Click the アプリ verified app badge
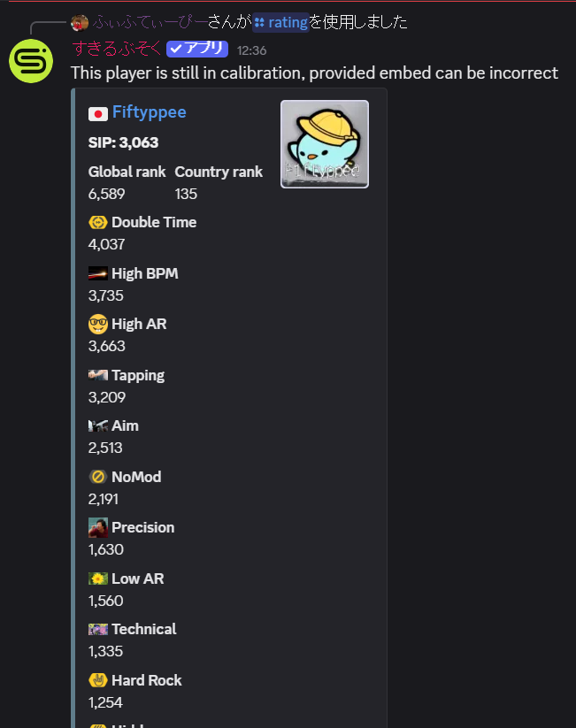Image resolution: width=576 pixels, height=728 pixels. 197,49
